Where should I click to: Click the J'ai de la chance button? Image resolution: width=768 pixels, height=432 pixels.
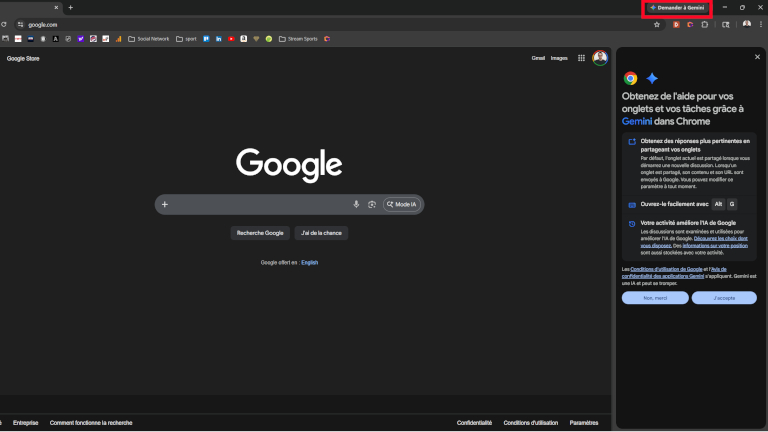click(321, 233)
